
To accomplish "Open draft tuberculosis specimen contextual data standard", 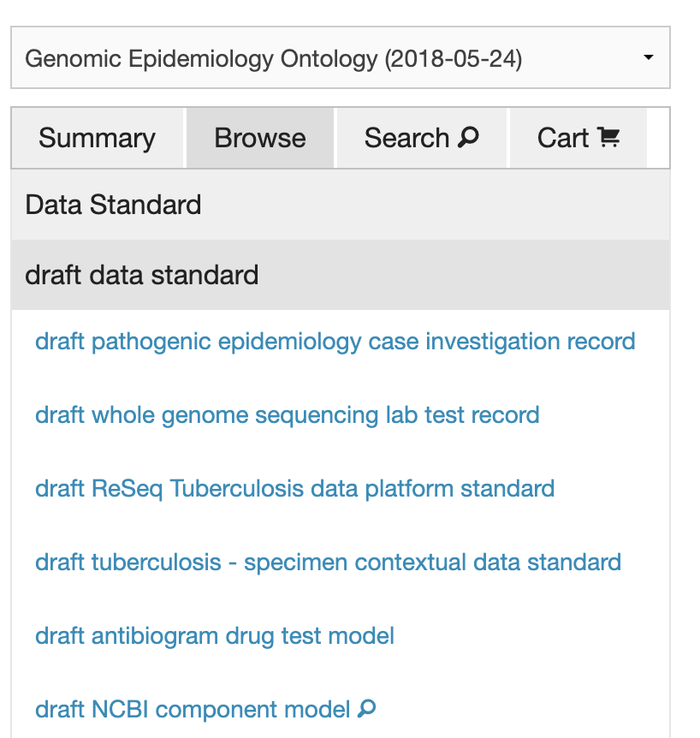I will pos(327,562).
